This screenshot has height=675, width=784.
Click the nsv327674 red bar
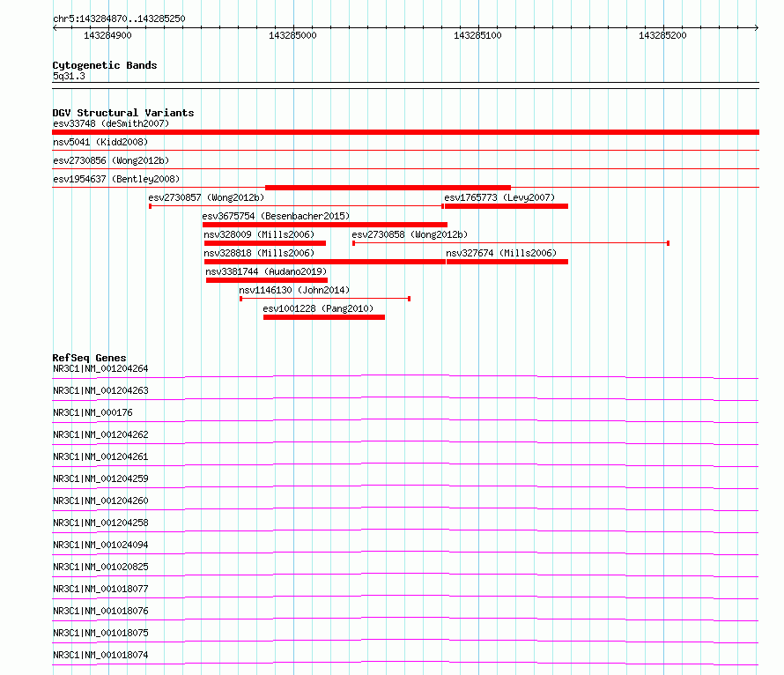pyautogui.click(x=507, y=262)
